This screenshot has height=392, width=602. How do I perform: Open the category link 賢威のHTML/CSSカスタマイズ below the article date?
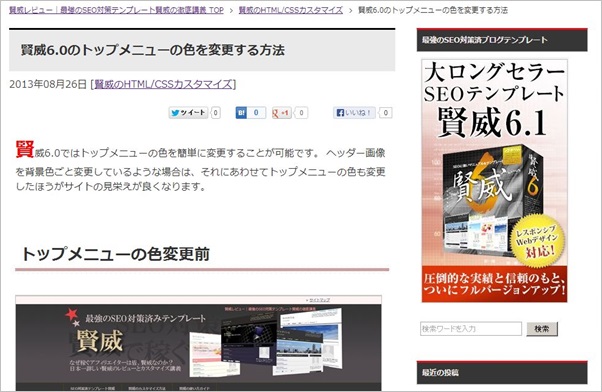(x=164, y=84)
